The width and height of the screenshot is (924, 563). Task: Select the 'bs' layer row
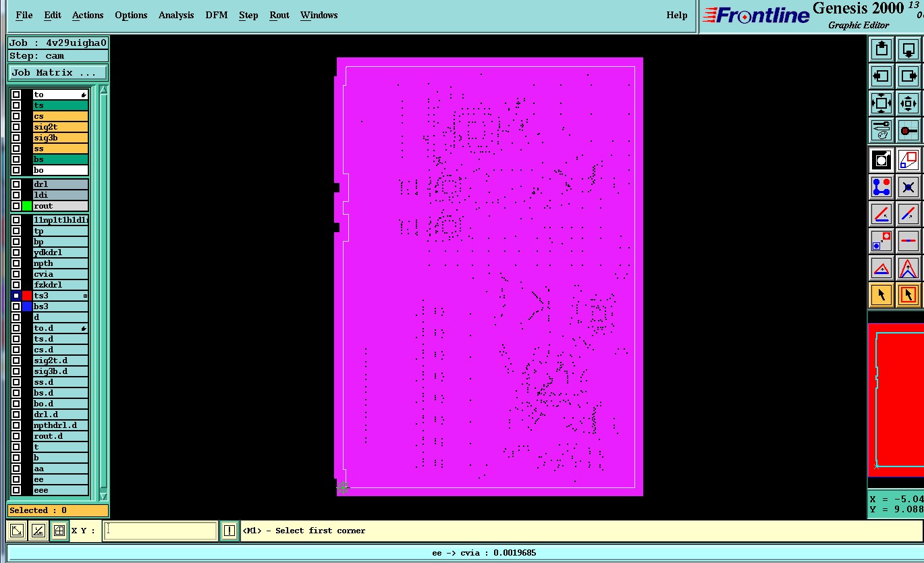(x=61, y=159)
